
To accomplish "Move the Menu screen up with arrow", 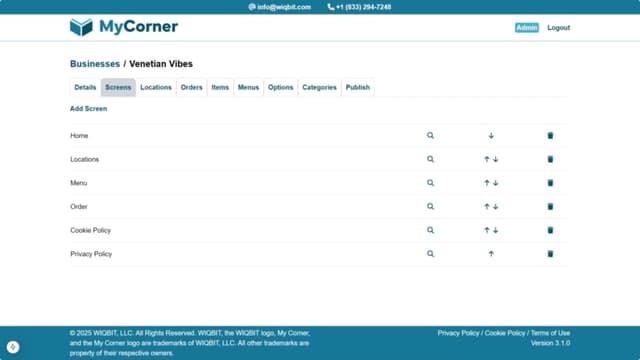I will pos(487,183).
